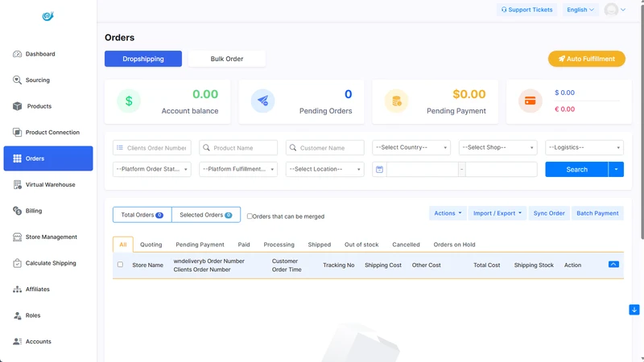Click the calendar icon in date filter
Screen dimensions: 644x362
379,170
